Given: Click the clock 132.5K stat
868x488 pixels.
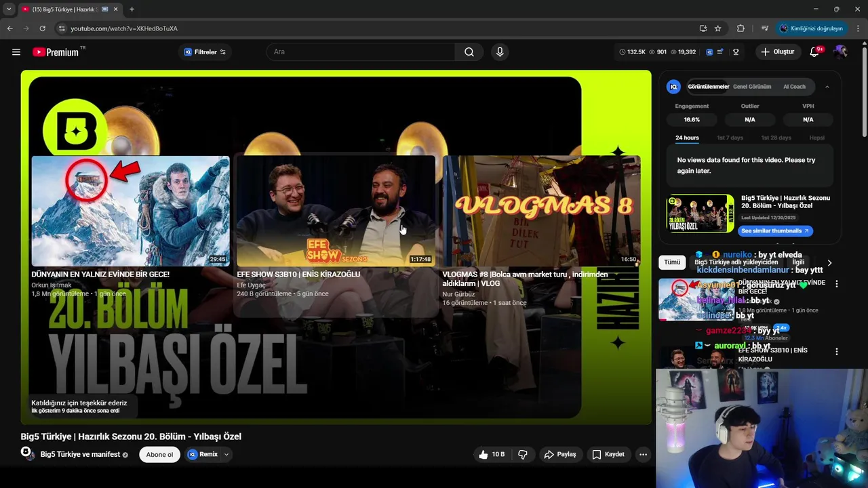Looking at the screenshot, I should pos(633,52).
